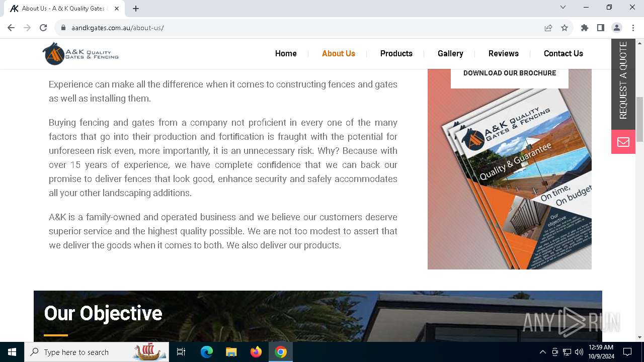Share this page using the share icon

click(548, 28)
